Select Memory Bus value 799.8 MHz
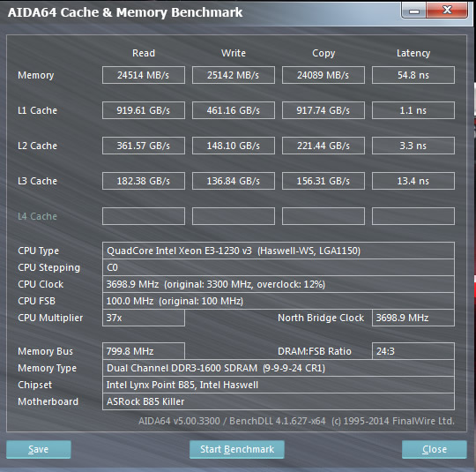Screen dimensions: 476x472 (x=144, y=351)
